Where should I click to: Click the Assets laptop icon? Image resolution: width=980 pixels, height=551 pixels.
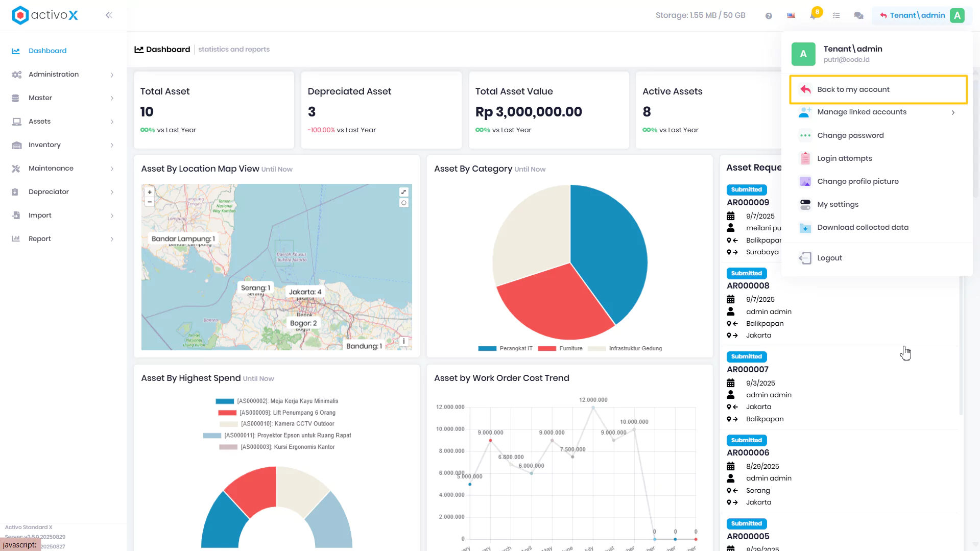[x=16, y=122]
